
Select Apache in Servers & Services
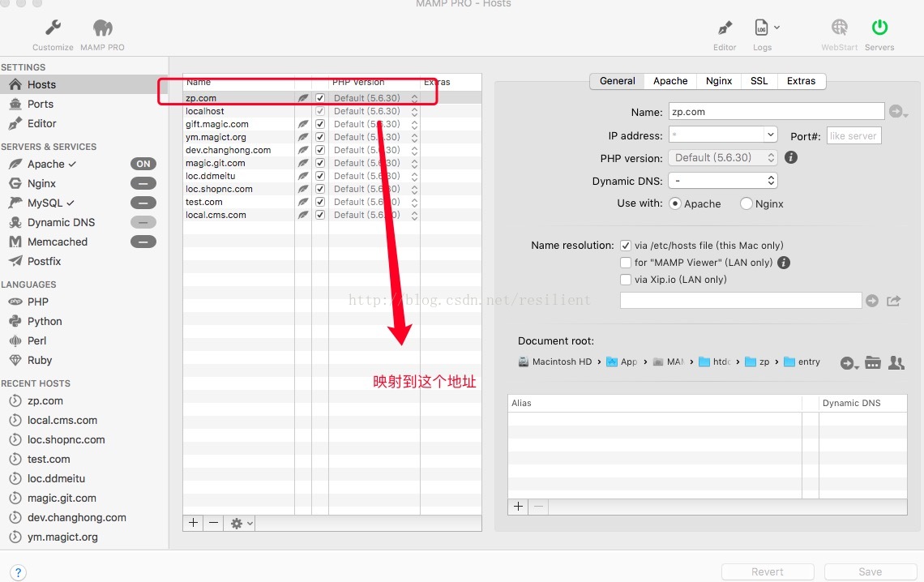tap(46, 164)
